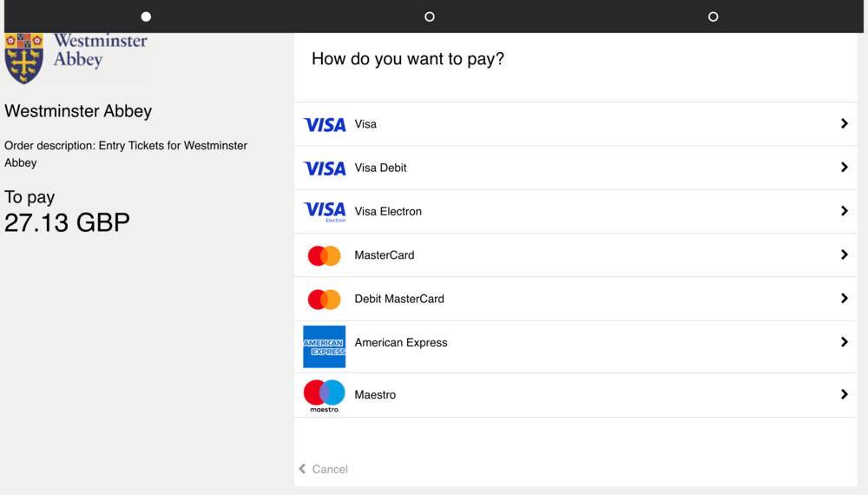Open the chevron arrow on Visa row
The height and width of the screenshot is (495, 868).
coord(845,123)
